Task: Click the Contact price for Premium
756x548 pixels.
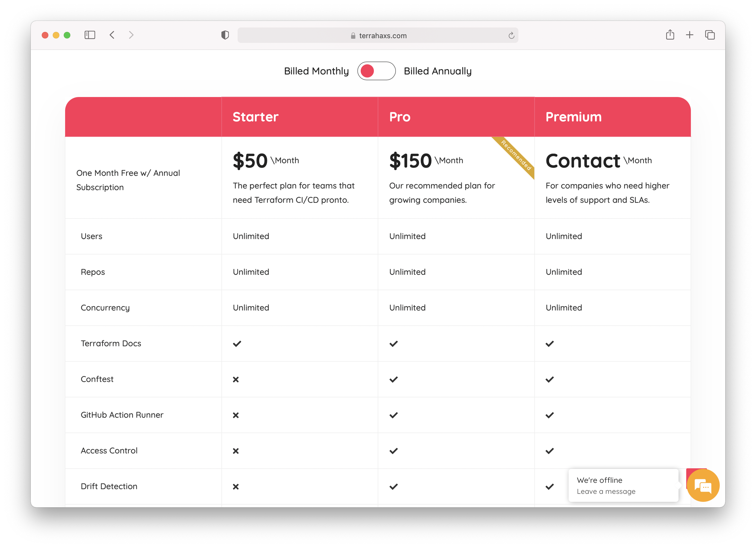Action: click(x=583, y=161)
